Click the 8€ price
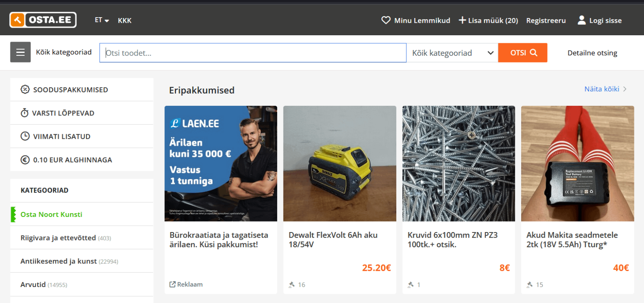Viewport: 644px width, 303px height. pos(505,268)
